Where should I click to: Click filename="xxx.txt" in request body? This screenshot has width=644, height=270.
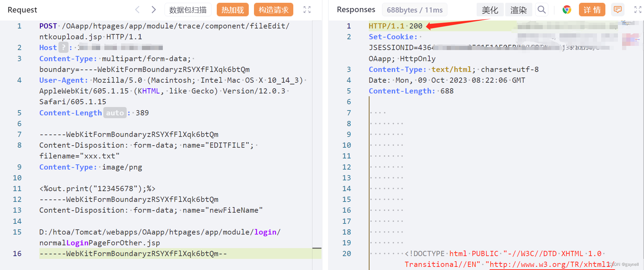tap(79, 156)
